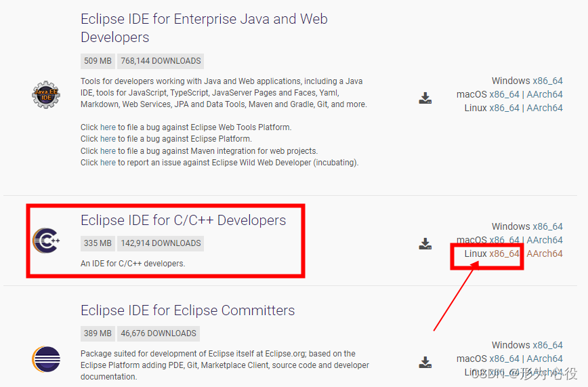Viewport: 588px width, 387px height.
Task: Click the 'Tools for developers working with Java' description
Action: (x=224, y=93)
